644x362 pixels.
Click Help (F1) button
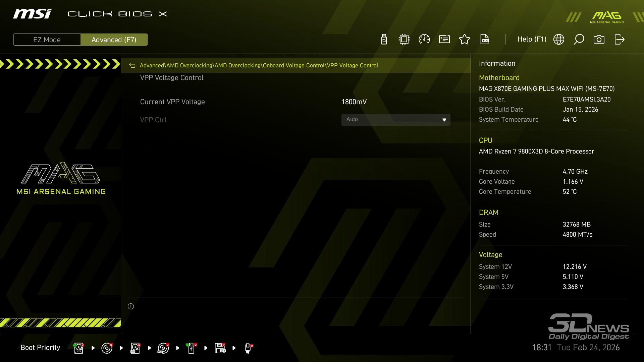532,40
